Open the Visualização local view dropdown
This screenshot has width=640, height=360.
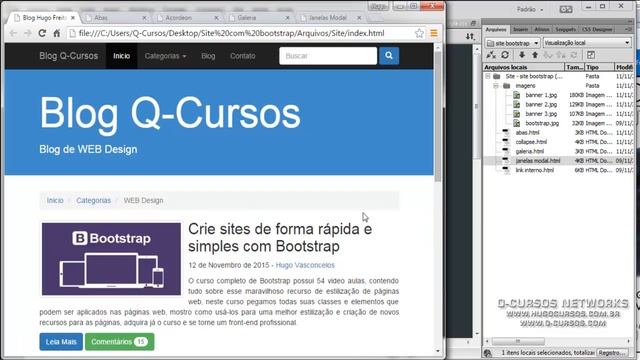(x=587, y=43)
